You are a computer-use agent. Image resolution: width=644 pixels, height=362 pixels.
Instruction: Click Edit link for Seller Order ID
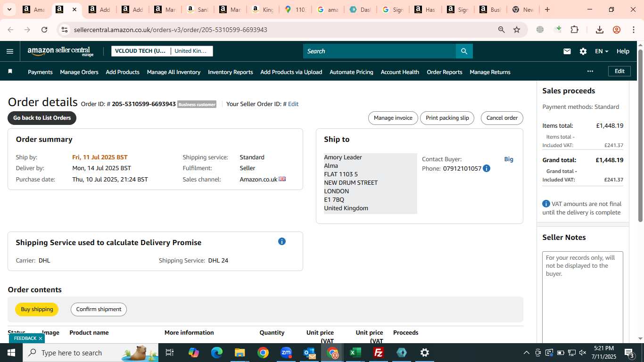click(x=293, y=104)
